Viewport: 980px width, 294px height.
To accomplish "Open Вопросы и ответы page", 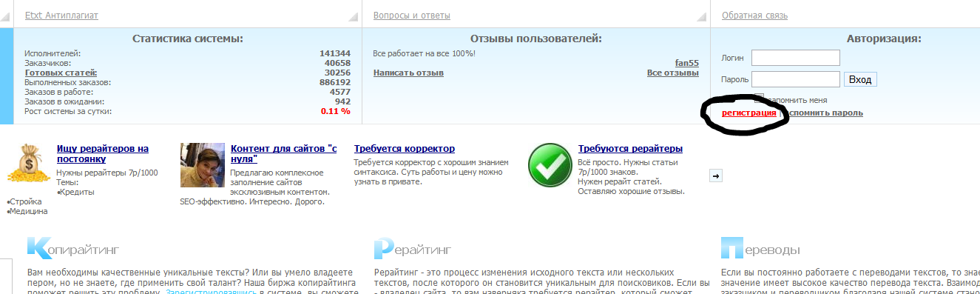I will pos(411,16).
